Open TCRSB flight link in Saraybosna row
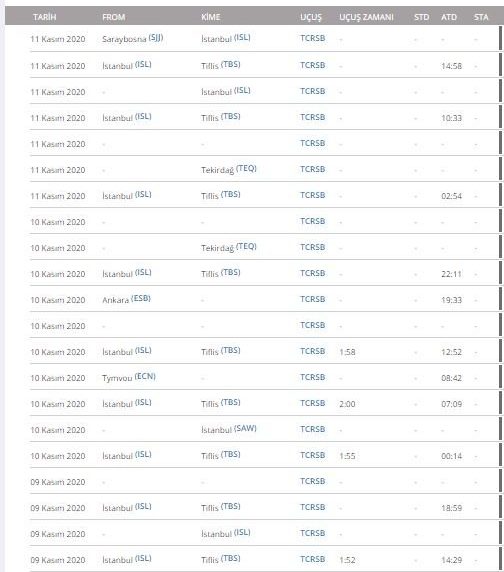The width and height of the screenshot is (504, 572). pyautogui.click(x=313, y=38)
